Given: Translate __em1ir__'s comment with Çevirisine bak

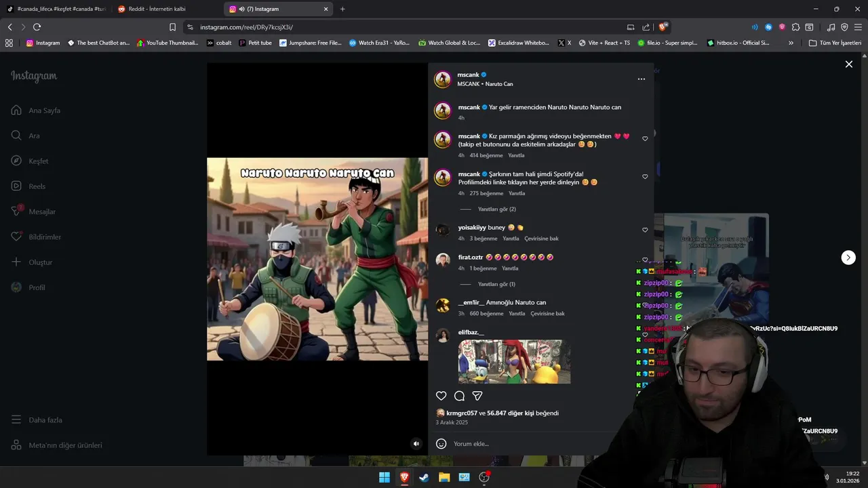Looking at the screenshot, I should click(547, 314).
